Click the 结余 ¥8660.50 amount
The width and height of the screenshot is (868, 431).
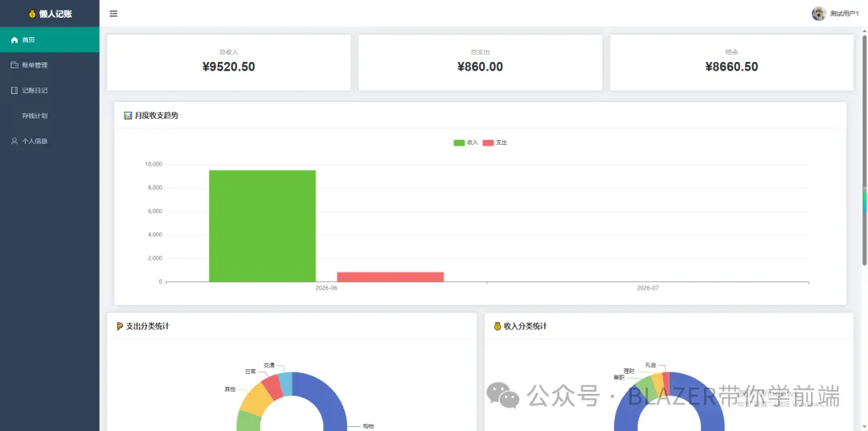pyautogui.click(x=732, y=67)
